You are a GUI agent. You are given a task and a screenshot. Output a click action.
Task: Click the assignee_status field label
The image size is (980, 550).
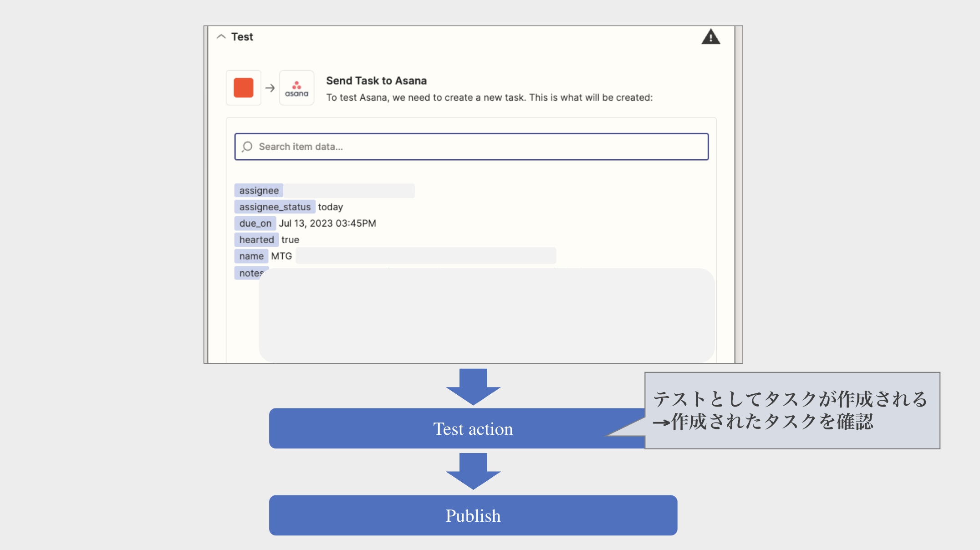(x=275, y=207)
